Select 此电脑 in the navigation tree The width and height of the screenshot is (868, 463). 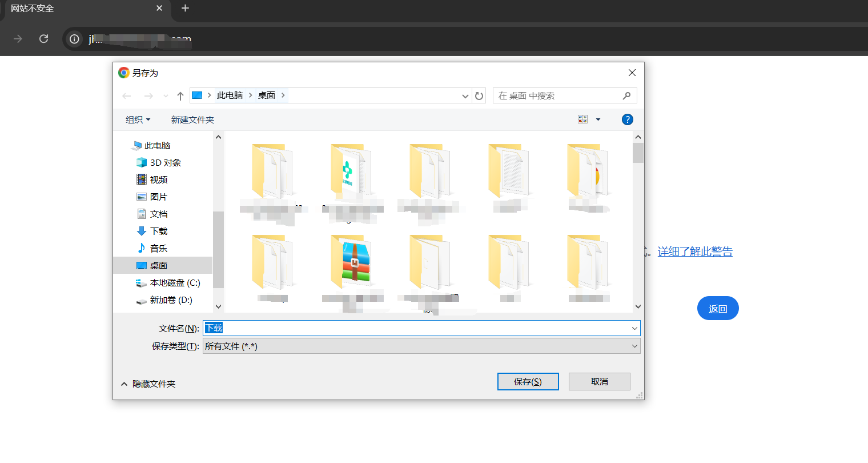click(x=151, y=146)
